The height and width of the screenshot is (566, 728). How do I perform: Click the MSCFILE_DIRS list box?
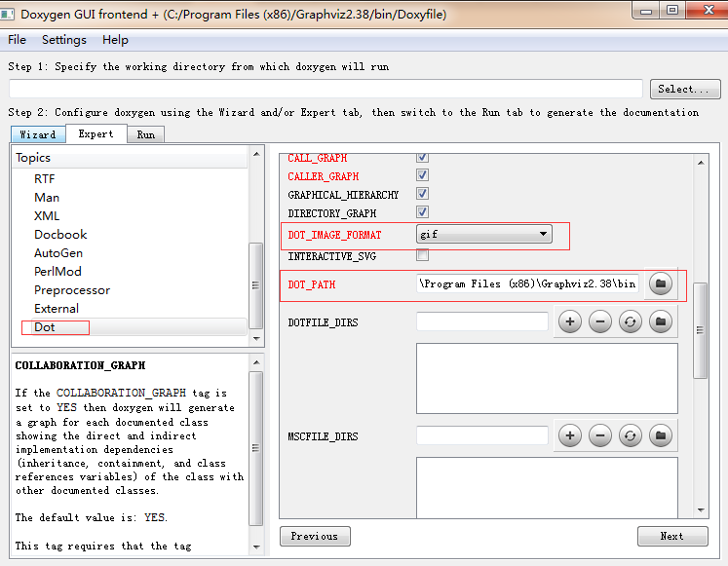pos(547,487)
